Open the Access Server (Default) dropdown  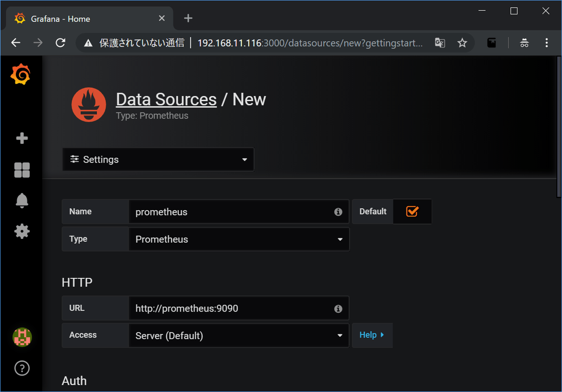click(x=238, y=336)
